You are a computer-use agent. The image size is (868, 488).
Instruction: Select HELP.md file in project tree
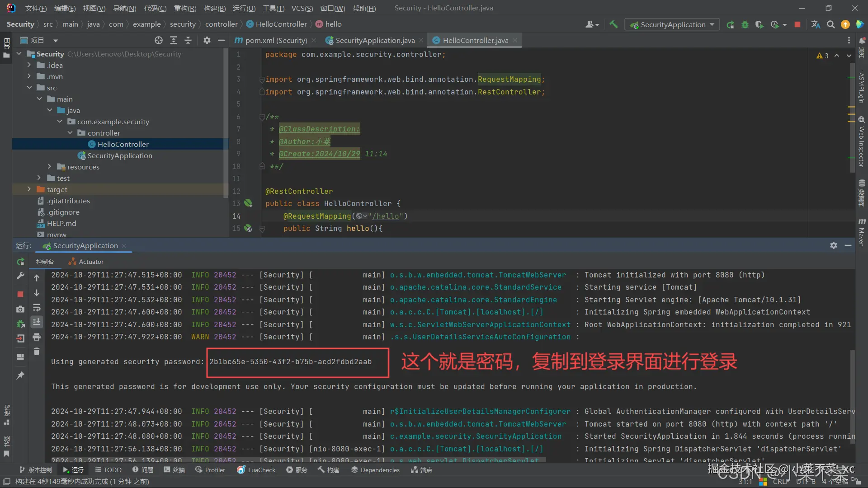61,223
